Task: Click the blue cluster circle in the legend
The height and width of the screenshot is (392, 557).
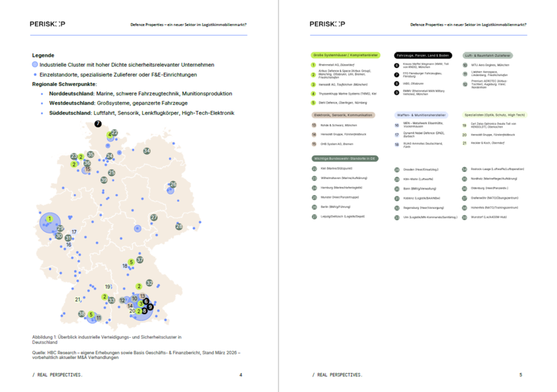Action: 35,65
